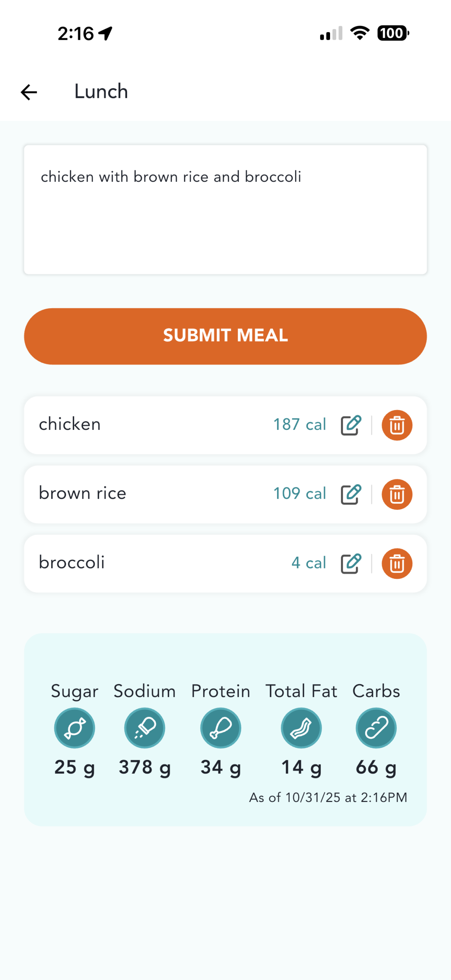The height and width of the screenshot is (980, 451).
Task: Edit the chicken entry with pencil icon
Action: [351, 425]
